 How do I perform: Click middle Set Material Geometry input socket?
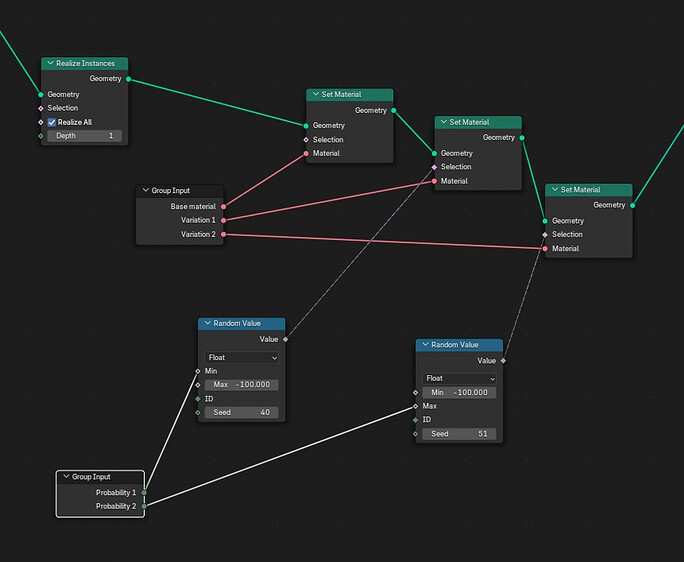point(434,153)
